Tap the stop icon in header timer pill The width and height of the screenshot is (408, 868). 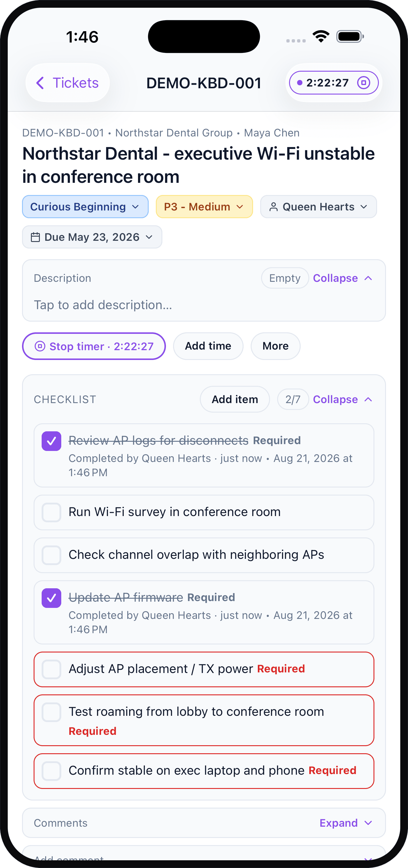[x=363, y=83]
